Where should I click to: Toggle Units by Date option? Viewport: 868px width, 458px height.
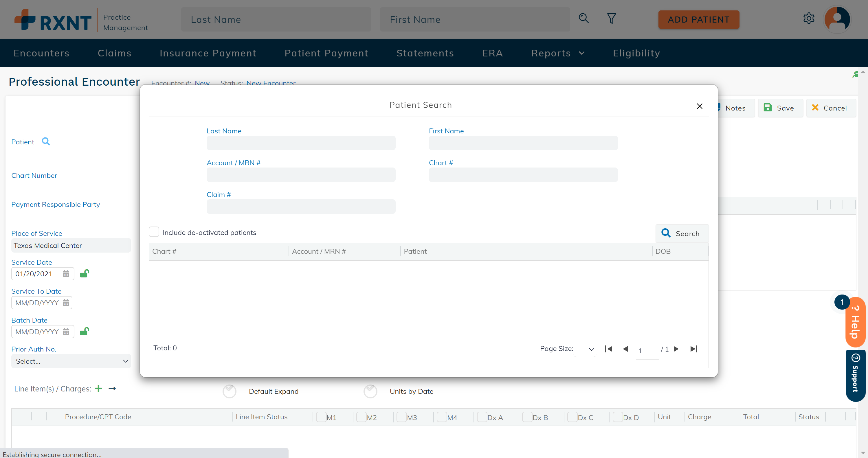tap(370, 391)
